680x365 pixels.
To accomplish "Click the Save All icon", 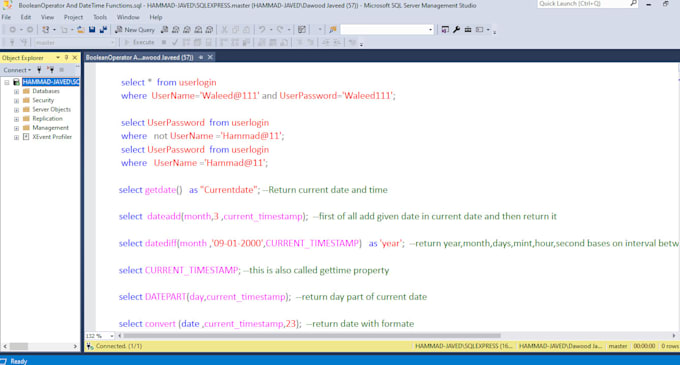I will click(x=103, y=29).
